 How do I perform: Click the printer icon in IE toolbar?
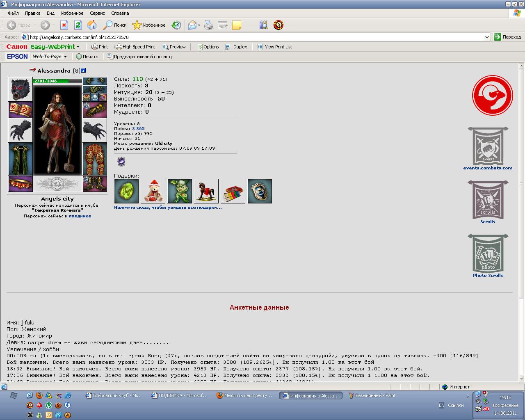pos(209,25)
